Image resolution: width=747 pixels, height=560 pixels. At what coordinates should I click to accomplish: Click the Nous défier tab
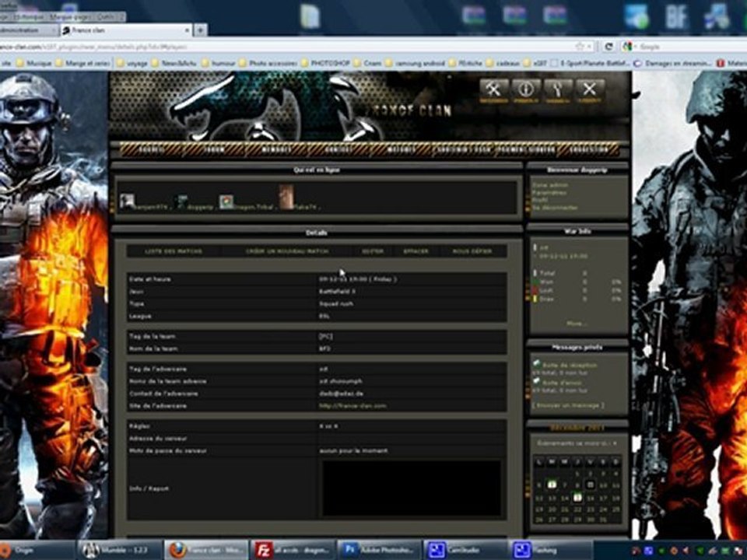pos(472,251)
